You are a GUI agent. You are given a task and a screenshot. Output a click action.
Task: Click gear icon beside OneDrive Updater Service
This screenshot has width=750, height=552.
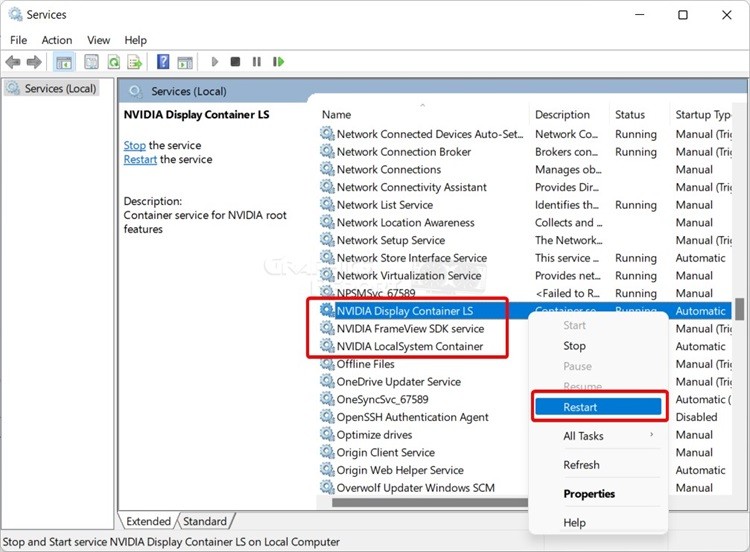pyautogui.click(x=327, y=381)
